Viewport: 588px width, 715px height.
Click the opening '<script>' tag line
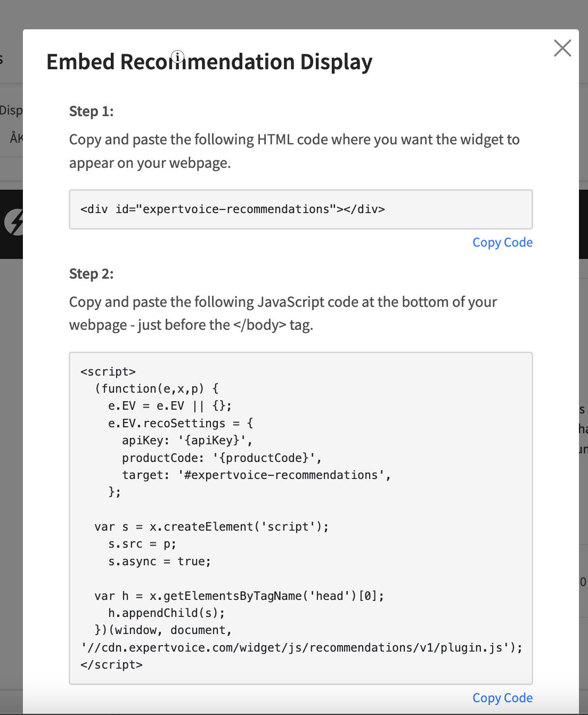tap(108, 372)
